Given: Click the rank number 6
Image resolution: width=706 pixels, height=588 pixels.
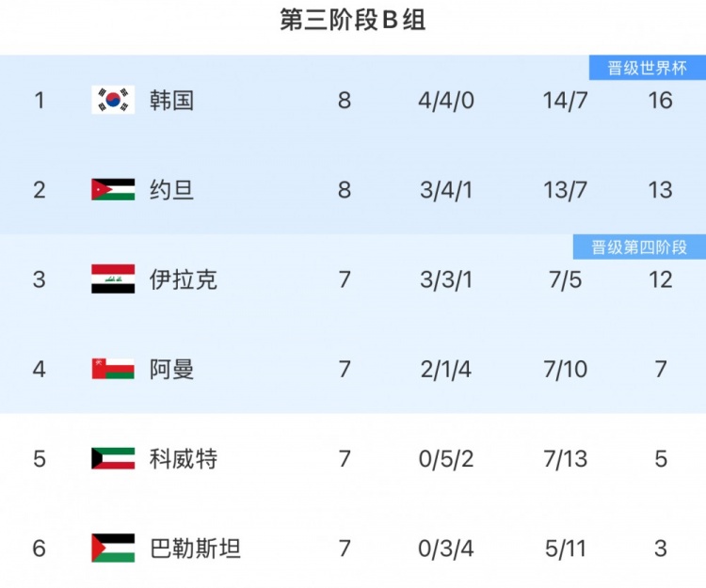Looking at the screenshot, I should pyautogui.click(x=39, y=548).
